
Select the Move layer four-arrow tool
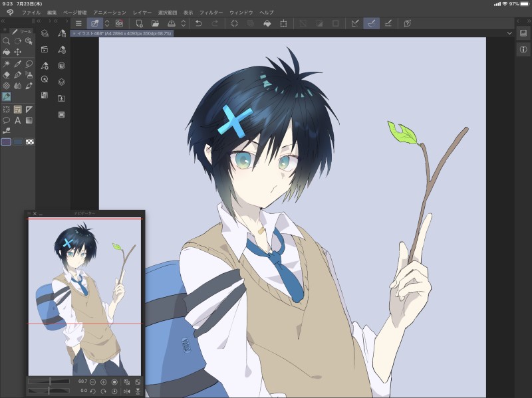(18, 52)
